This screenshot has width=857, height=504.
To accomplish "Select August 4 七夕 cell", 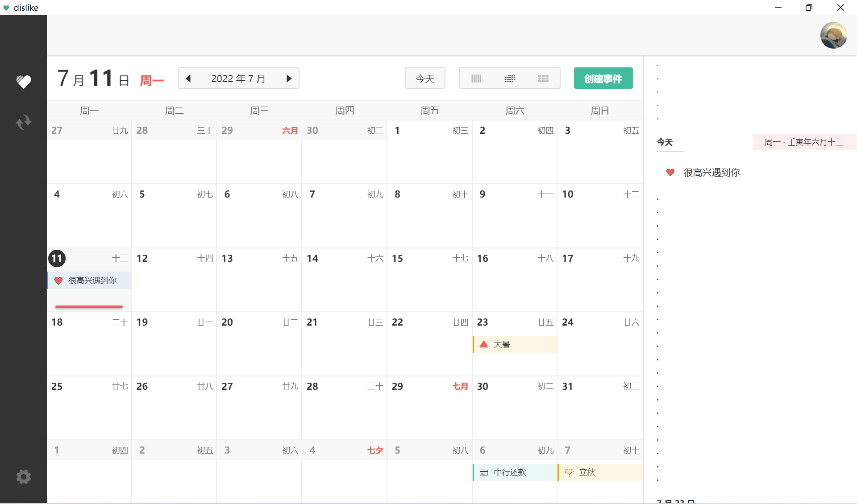I will (344, 471).
